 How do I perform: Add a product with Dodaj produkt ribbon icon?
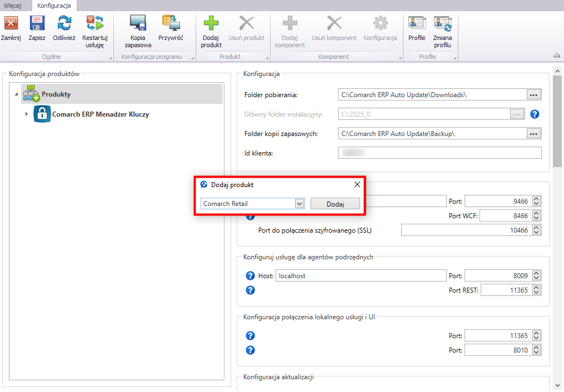click(x=211, y=23)
